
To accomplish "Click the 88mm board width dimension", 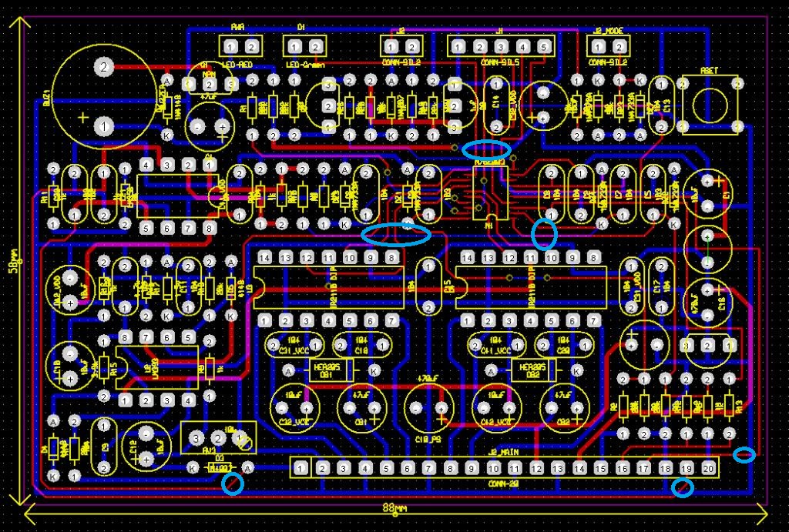I will pyautogui.click(x=394, y=509).
